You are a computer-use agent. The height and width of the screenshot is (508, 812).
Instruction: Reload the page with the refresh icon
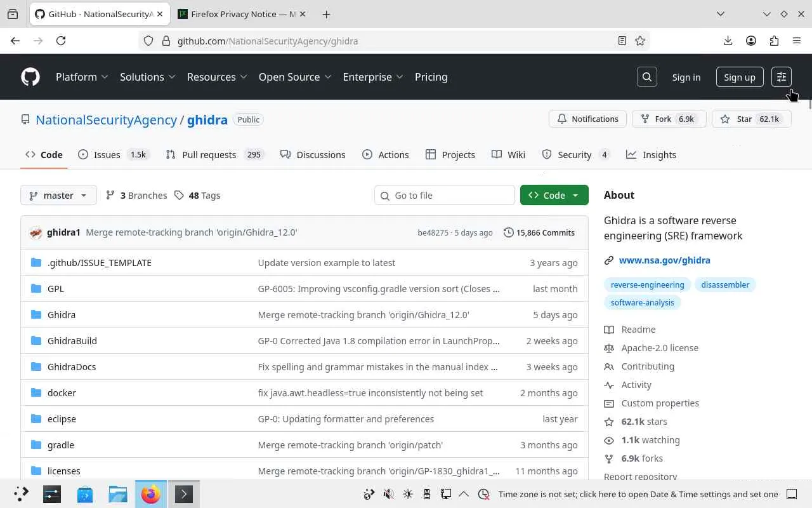[61, 41]
